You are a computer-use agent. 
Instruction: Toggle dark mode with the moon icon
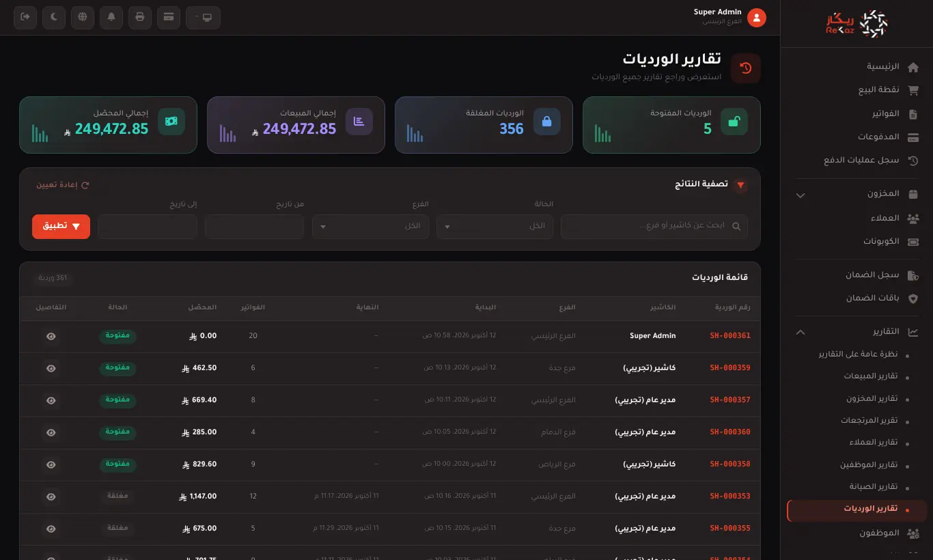(54, 17)
